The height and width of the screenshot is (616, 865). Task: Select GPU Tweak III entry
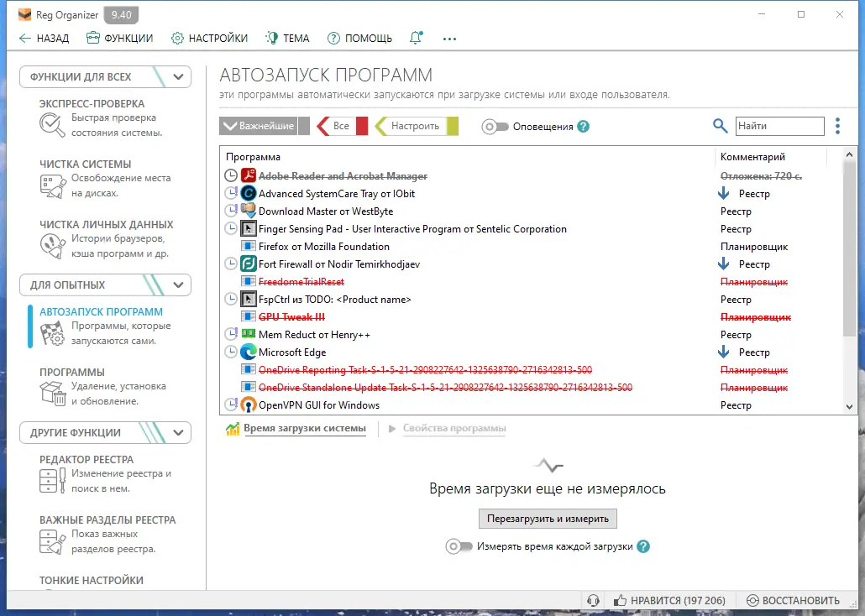[x=291, y=317]
